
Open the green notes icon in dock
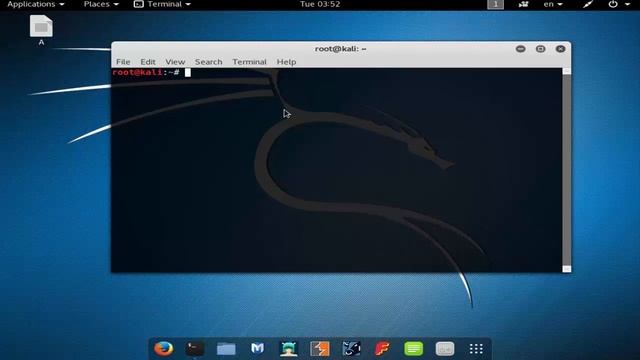[413, 349]
